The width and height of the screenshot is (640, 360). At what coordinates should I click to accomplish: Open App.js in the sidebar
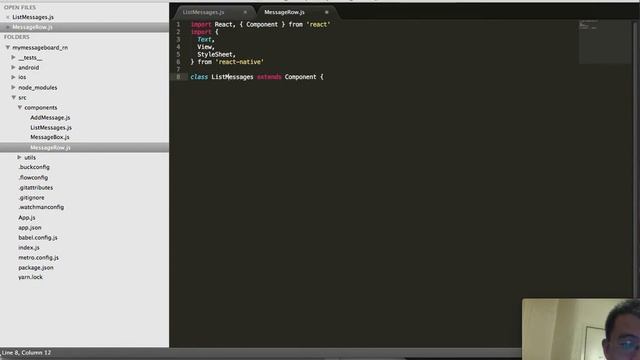click(x=27, y=218)
